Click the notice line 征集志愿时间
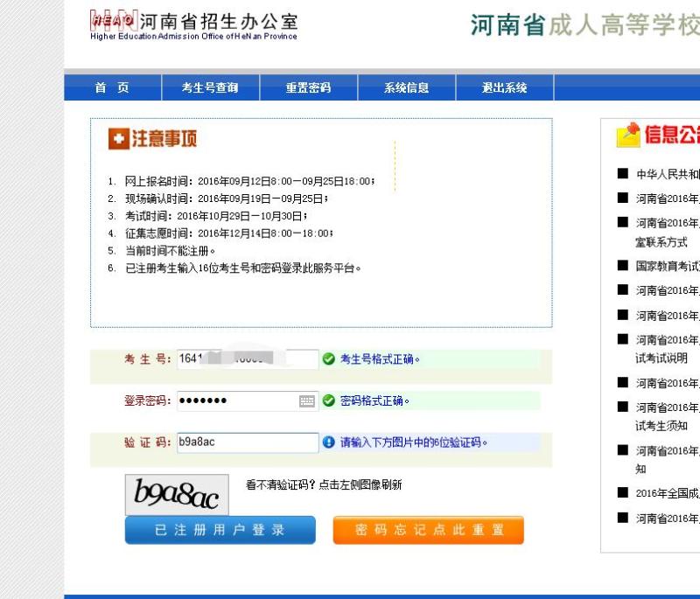The image size is (700, 599). (228, 233)
